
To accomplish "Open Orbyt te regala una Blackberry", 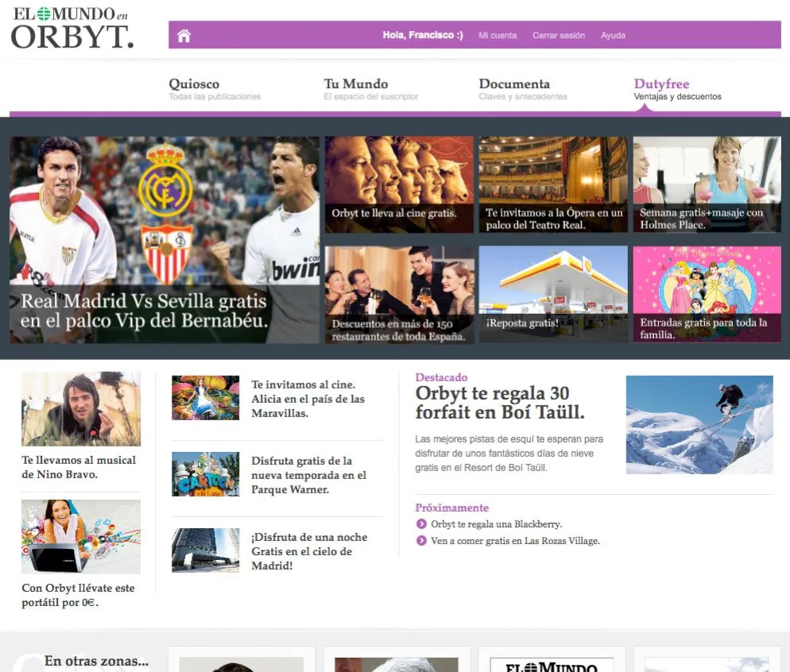I will (496, 524).
